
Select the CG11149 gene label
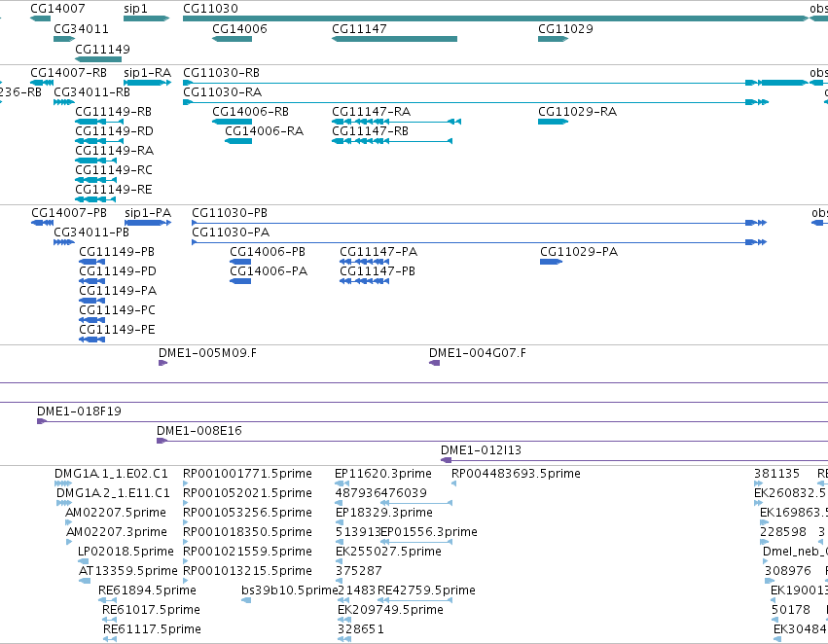coord(102,49)
